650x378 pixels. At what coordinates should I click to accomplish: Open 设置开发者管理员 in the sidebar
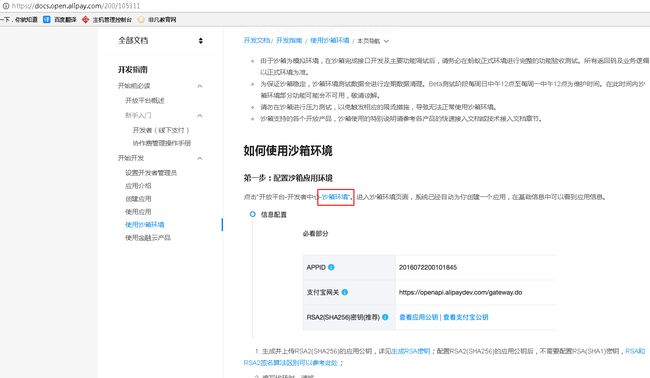[151, 173]
